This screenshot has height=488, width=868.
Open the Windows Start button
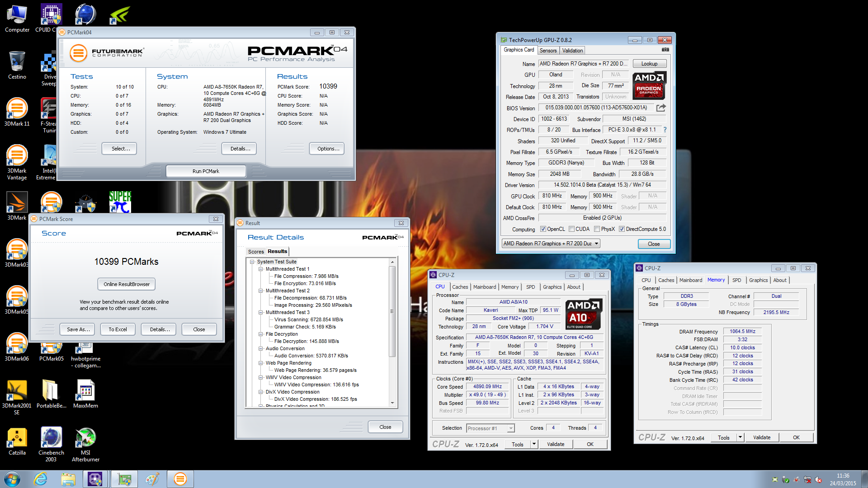pyautogui.click(x=11, y=479)
